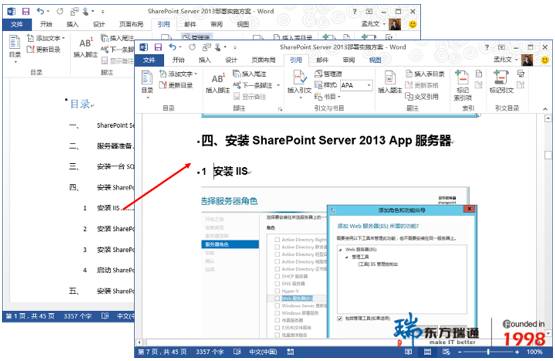The width and height of the screenshot is (555, 361).
Task: Expand Add Text (添加文字) dropdown in front window
Action: click(196, 74)
